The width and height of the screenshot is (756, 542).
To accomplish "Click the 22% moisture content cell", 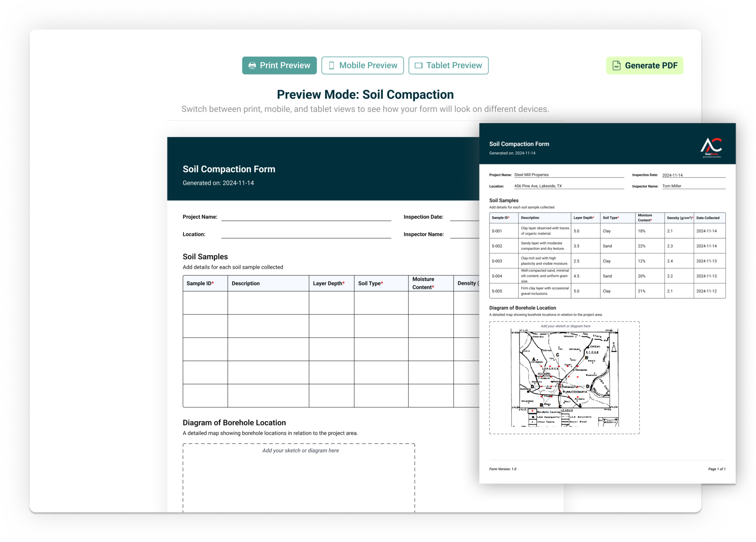I will click(x=650, y=246).
